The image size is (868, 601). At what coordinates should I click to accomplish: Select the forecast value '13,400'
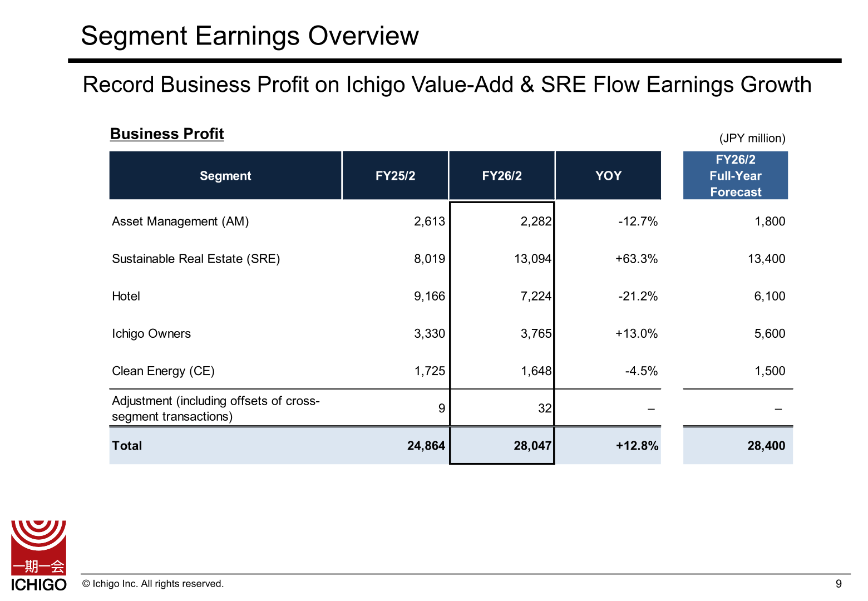click(x=767, y=259)
